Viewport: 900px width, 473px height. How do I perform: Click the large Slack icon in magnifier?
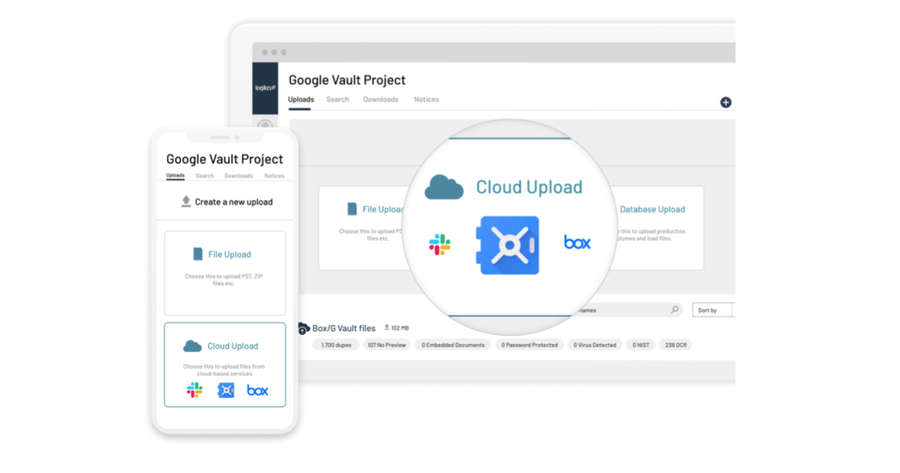tap(440, 245)
